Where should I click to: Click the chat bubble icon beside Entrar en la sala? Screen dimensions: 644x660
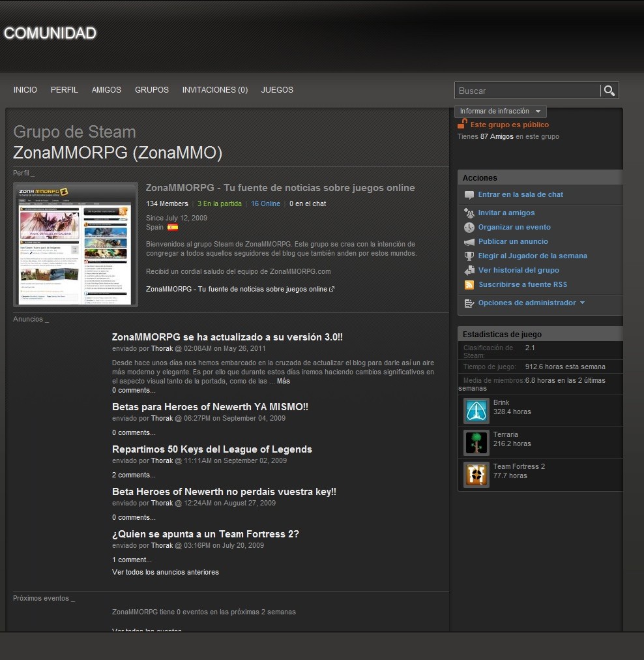coord(469,195)
